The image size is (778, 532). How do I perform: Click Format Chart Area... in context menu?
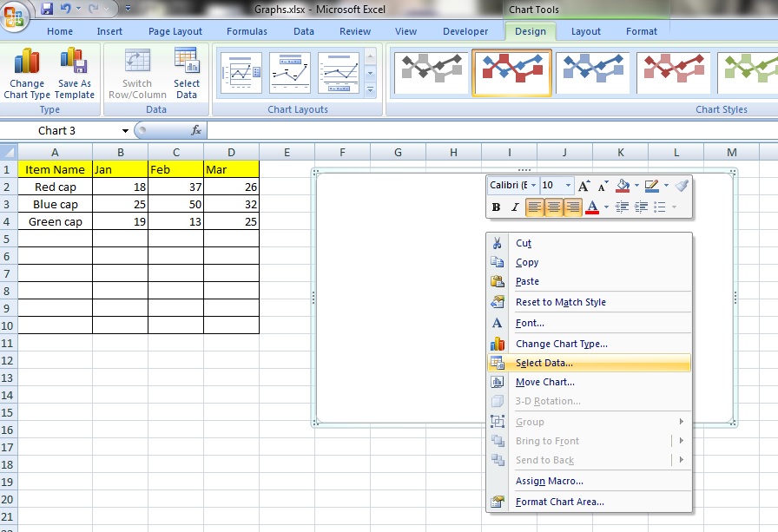pos(559,502)
